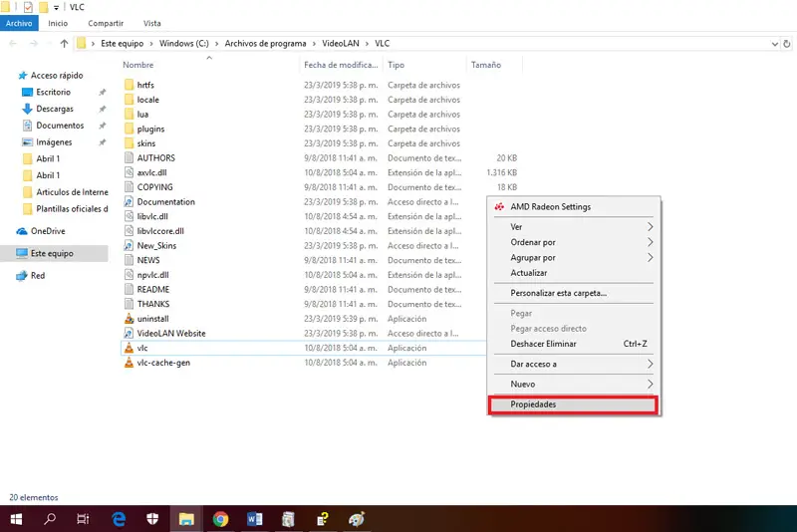797x532 pixels.
Task: Select the Documentation shortcut icon
Action: pos(129,201)
